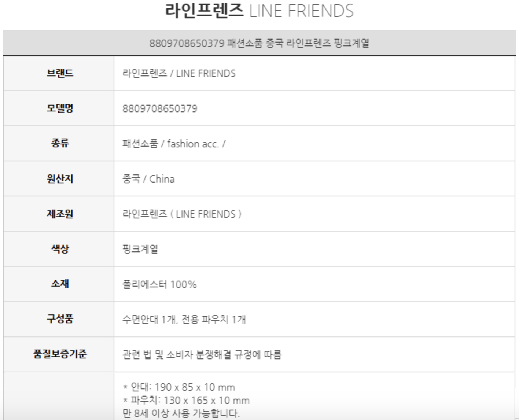The width and height of the screenshot is (519, 420).
Task: Click the gray product summary header row
Action: (259, 43)
